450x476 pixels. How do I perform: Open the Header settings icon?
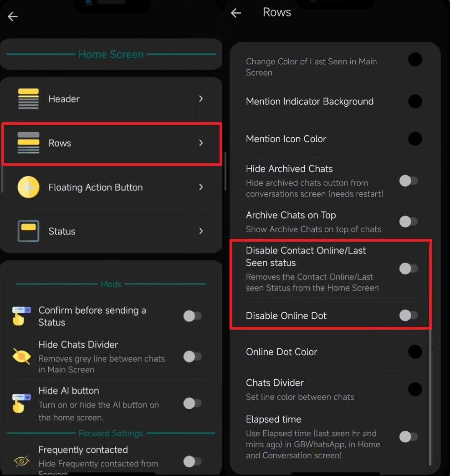[28, 98]
